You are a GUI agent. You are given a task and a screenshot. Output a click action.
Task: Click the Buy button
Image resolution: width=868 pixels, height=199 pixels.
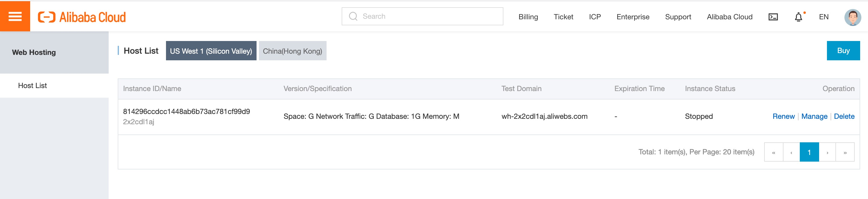click(843, 51)
